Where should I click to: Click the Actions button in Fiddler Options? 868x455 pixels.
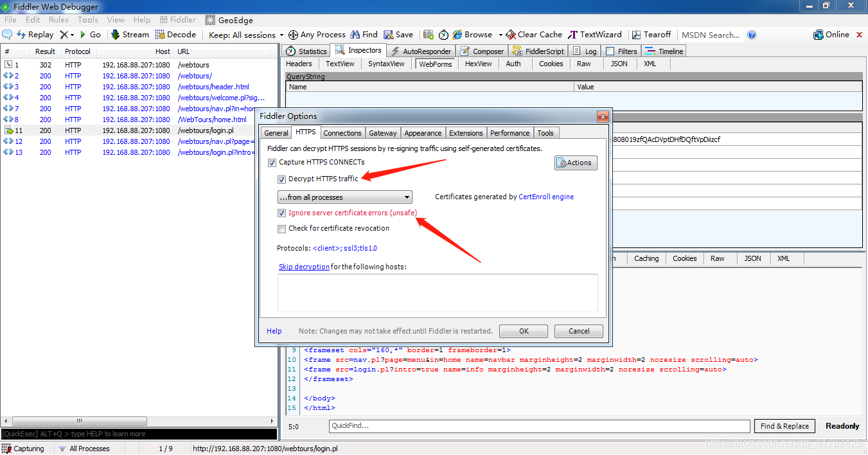[x=576, y=163]
